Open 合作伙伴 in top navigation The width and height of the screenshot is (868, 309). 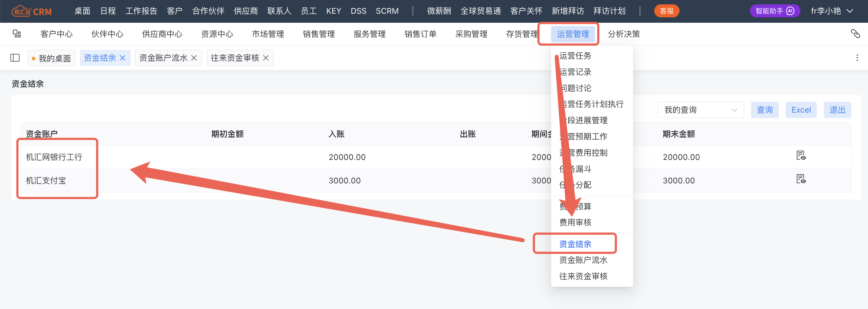pyautogui.click(x=208, y=11)
